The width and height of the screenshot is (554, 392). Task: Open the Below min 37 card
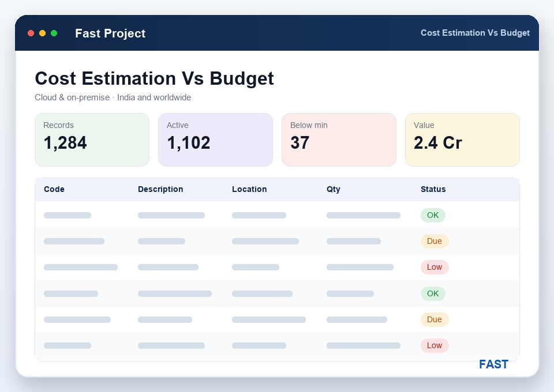pos(339,140)
